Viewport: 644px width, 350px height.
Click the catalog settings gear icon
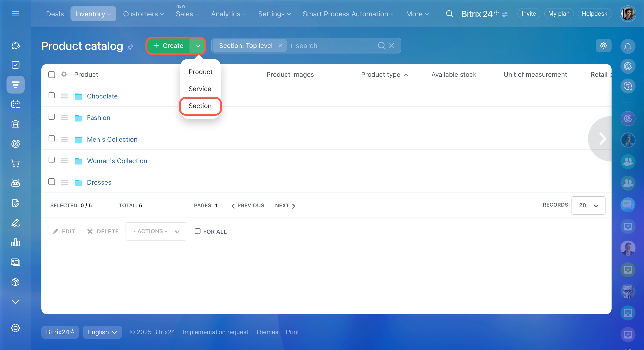(603, 46)
